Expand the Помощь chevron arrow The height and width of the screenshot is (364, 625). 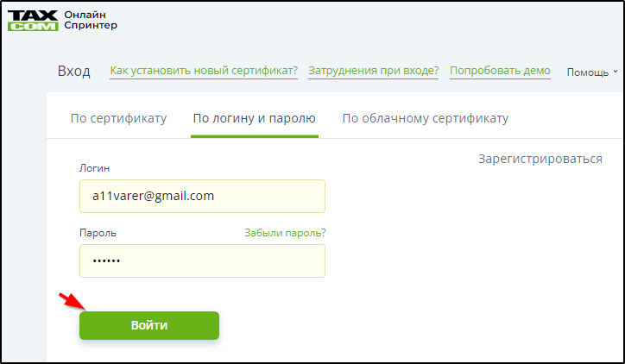coord(616,72)
